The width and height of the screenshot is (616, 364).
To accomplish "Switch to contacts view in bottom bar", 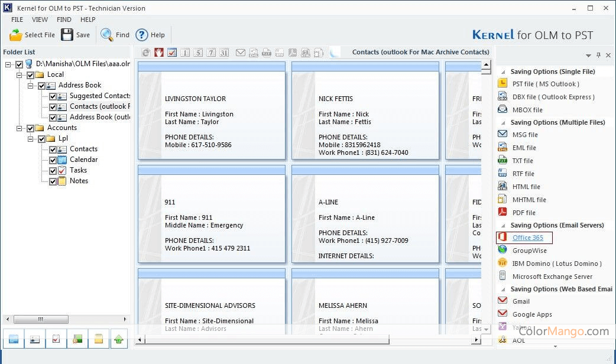I will pyautogui.click(x=35, y=339).
